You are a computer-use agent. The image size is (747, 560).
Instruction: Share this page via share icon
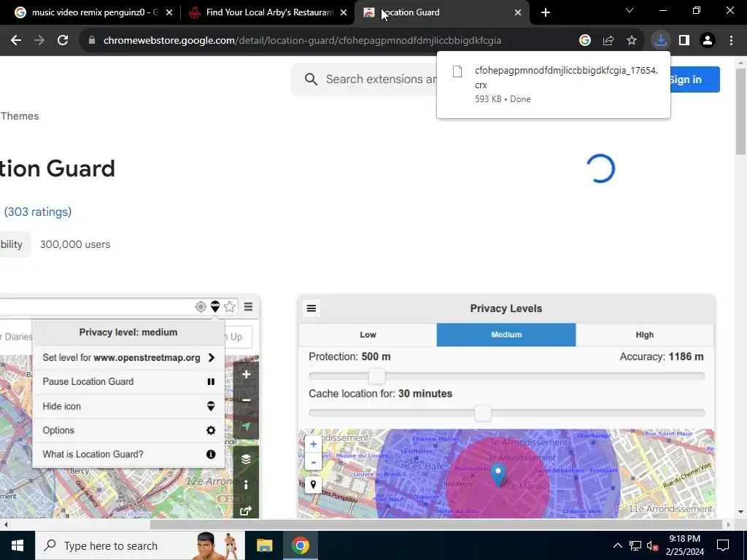[608, 41]
